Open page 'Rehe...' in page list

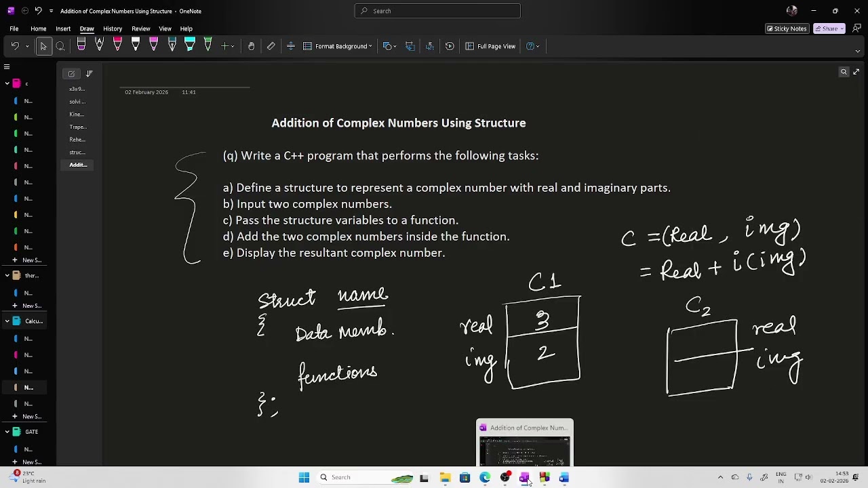coord(77,140)
